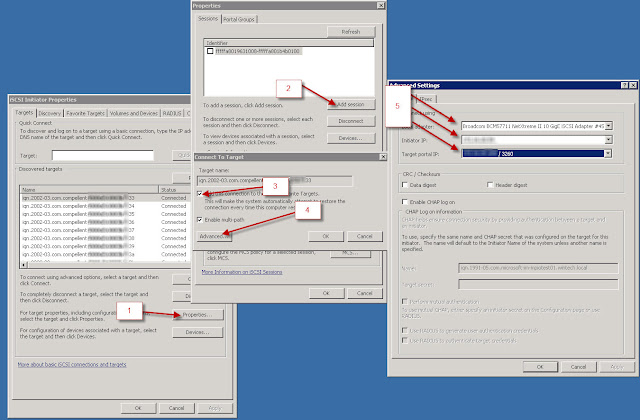Viewport: 640px width, 420px height.
Task: Select the Sessions tab in Properties
Action: (x=208, y=19)
